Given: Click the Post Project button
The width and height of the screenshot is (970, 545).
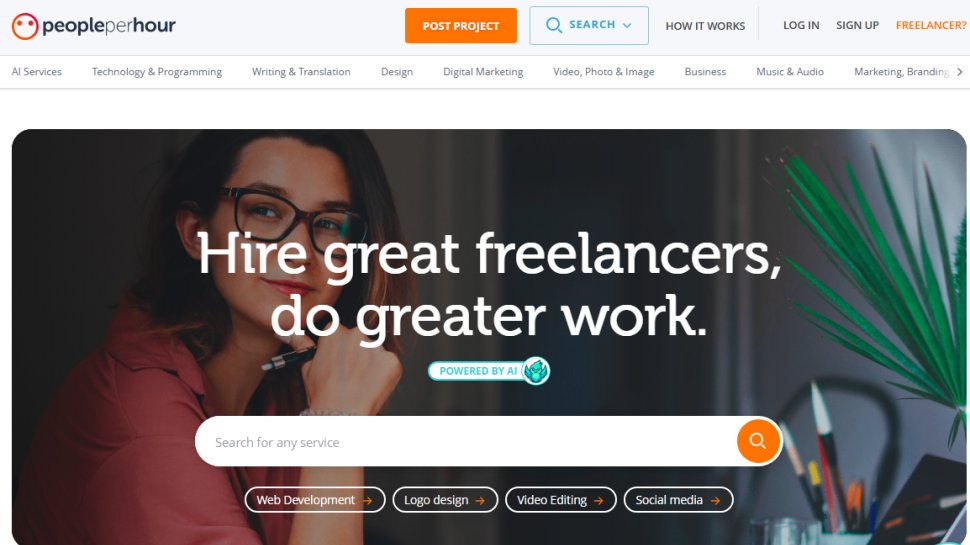Looking at the screenshot, I should coord(461,25).
